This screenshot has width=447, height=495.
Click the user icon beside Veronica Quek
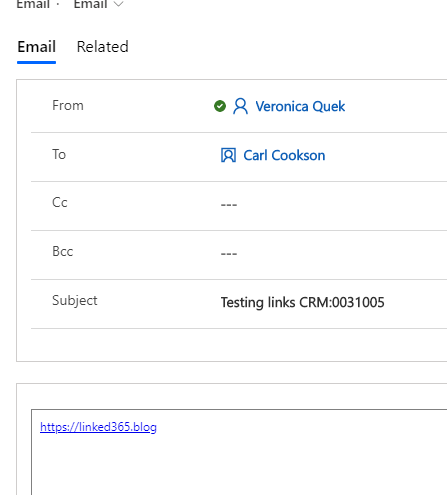point(240,106)
